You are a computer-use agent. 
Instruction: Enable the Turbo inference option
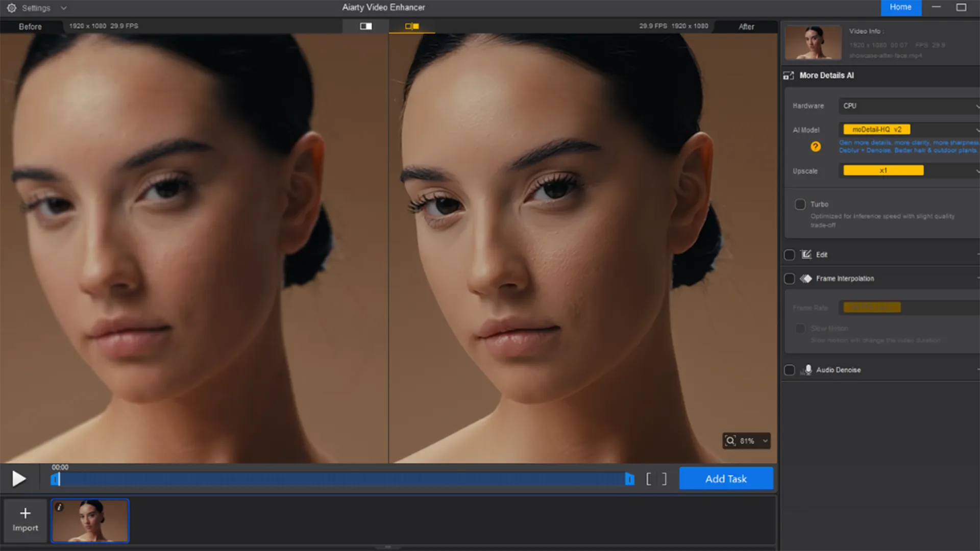800,204
